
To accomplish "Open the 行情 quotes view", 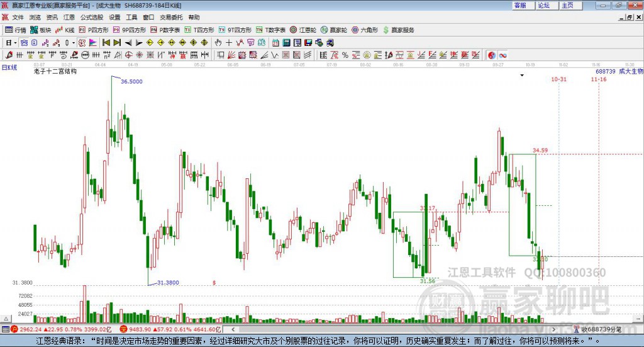I will coord(15,30).
